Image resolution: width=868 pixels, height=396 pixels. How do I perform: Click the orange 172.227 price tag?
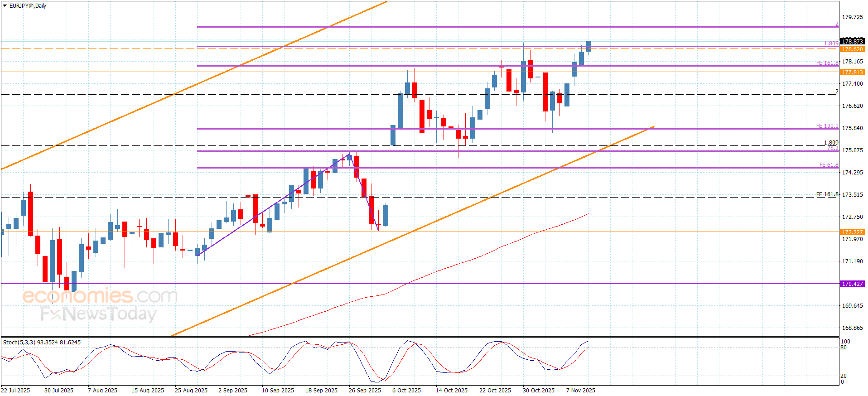point(852,232)
